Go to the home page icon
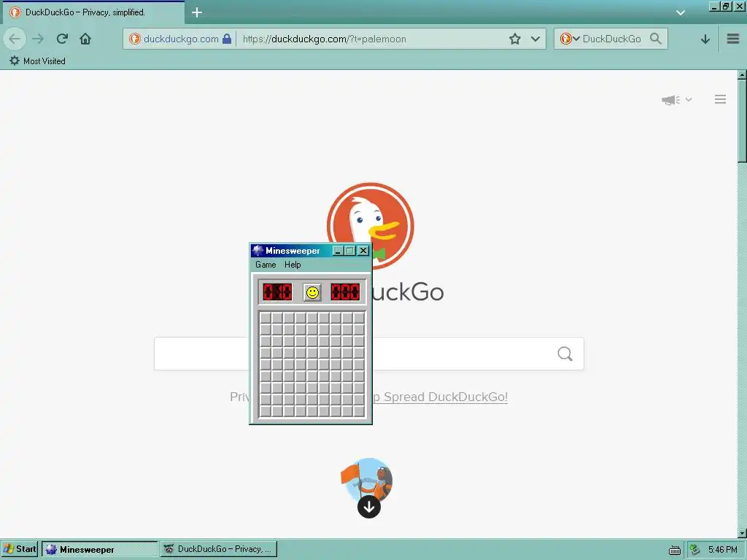 [85, 39]
